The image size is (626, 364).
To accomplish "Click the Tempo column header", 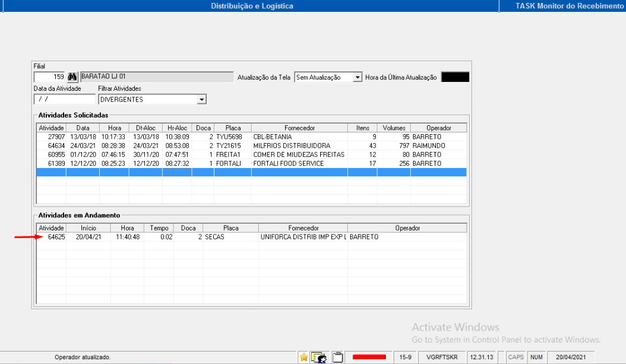I will point(159,228).
